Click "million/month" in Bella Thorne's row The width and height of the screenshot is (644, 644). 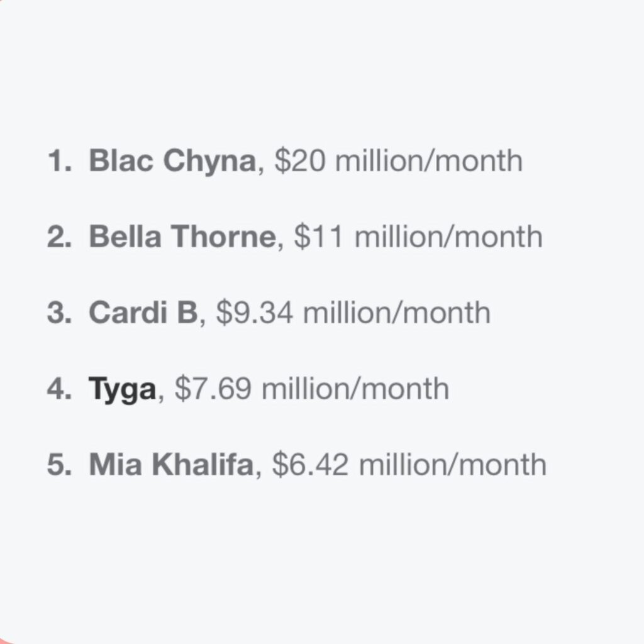point(448,237)
